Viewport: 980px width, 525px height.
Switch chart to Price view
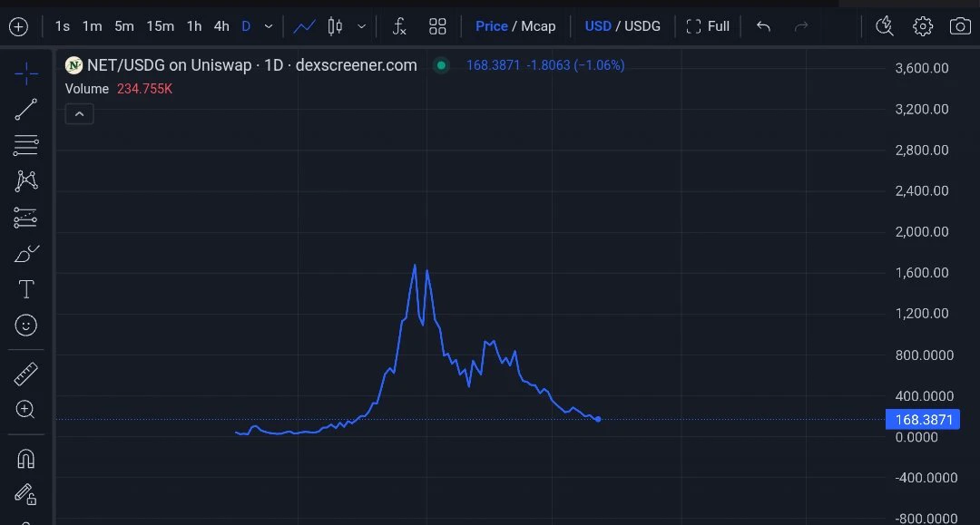[x=491, y=26]
